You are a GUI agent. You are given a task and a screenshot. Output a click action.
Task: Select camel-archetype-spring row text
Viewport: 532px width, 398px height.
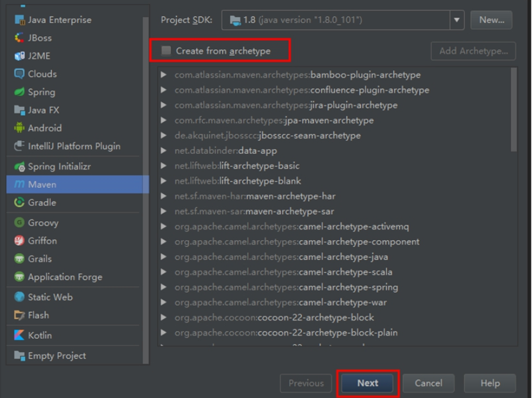(x=286, y=287)
